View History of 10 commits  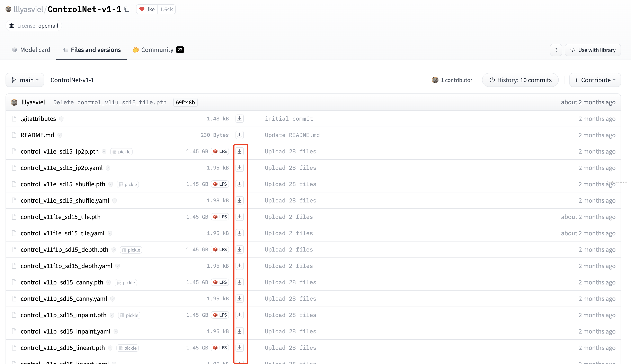pos(520,80)
